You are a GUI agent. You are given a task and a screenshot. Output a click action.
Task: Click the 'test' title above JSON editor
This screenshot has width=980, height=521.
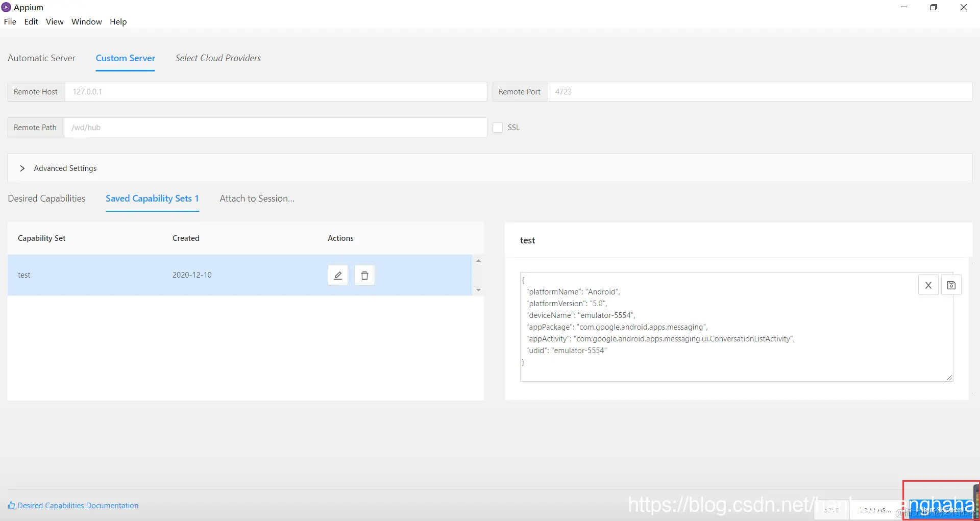point(527,240)
